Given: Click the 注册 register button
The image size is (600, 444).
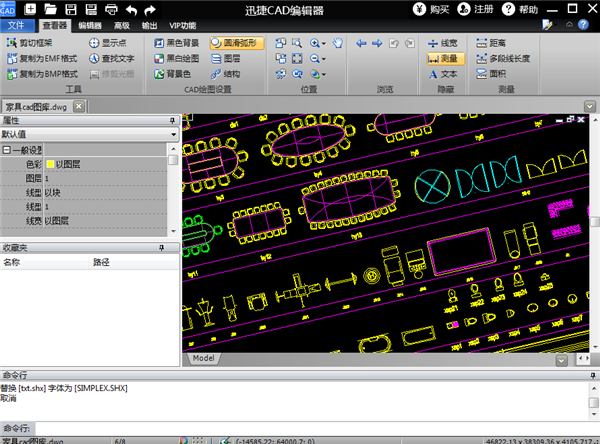Looking at the screenshot, I should click(x=476, y=9).
